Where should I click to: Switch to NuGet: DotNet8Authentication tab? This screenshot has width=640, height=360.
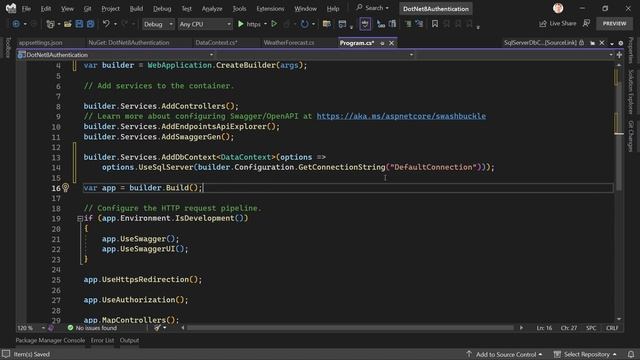click(x=129, y=42)
